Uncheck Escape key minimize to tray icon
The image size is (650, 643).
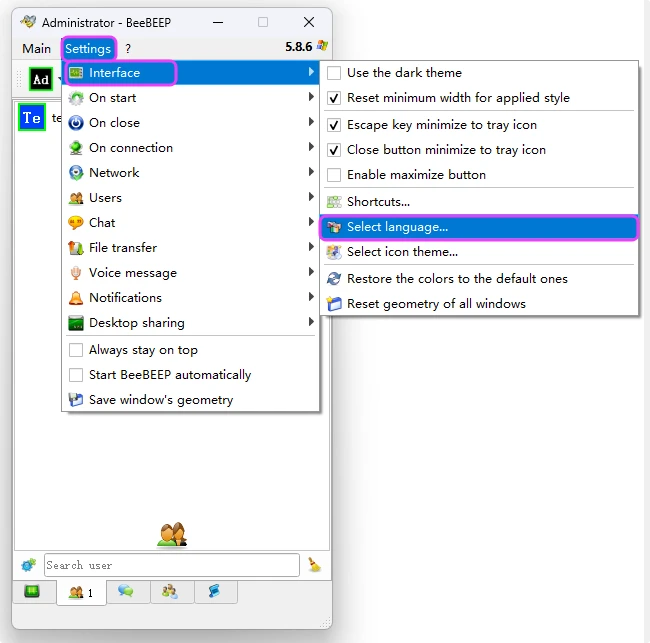[334, 125]
